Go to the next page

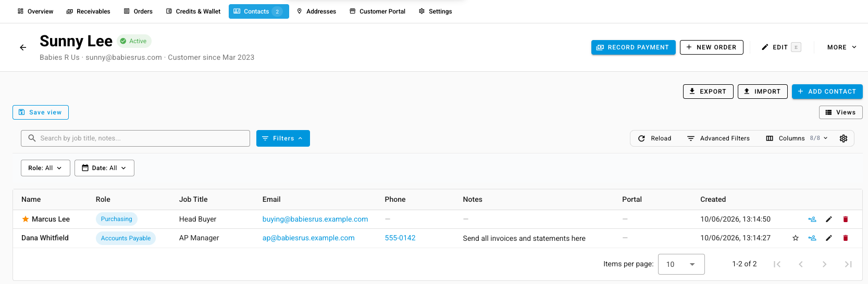pos(824,264)
